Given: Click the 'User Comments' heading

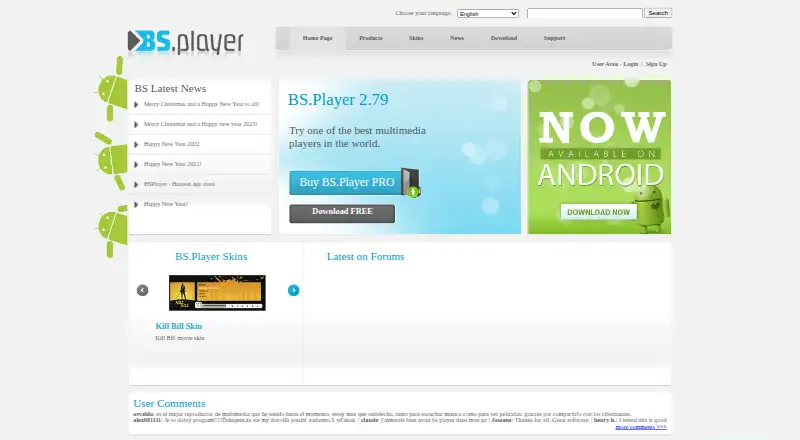Looking at the screenshot, I should point(169,404).
